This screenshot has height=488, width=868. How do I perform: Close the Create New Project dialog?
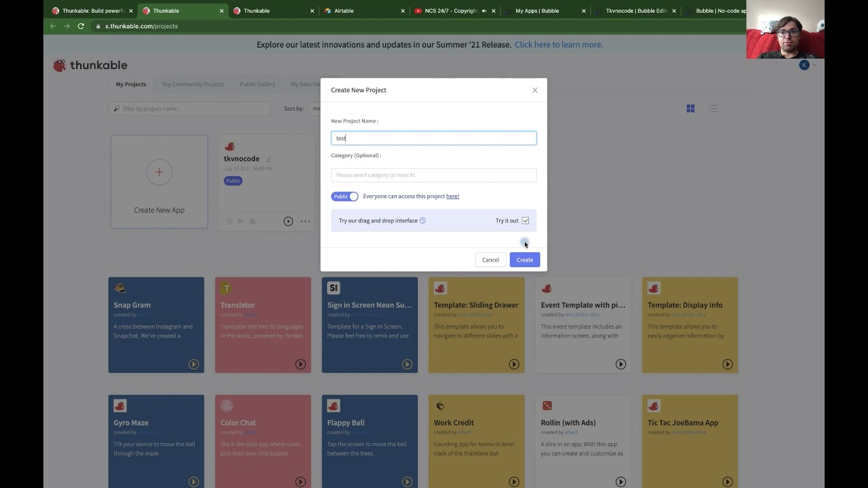pyautogui.click(x=535, y=90)
